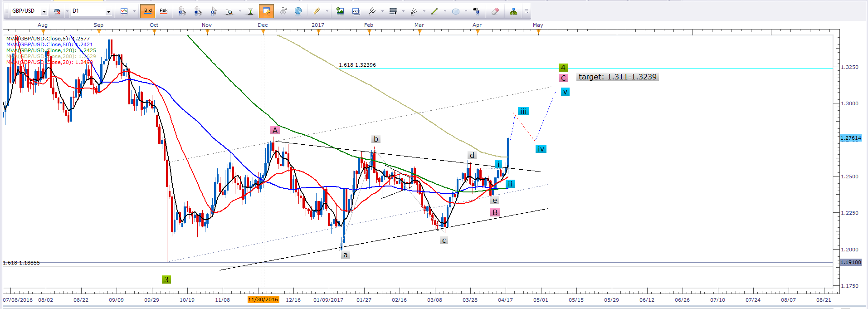This screenshot has height=309, width=868.
Task: Toggle the Bid price display
Action: click(148, 11)
